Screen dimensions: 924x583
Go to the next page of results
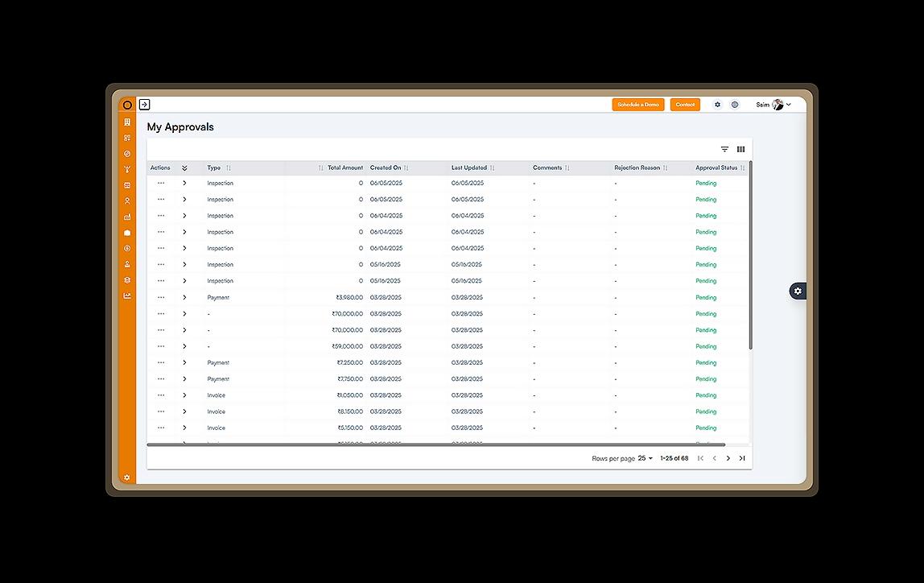[x=728, y=458]
